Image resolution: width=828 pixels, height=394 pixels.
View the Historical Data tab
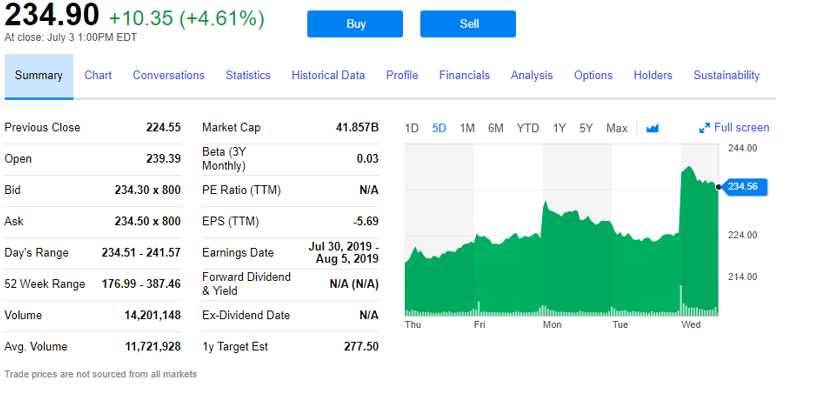coord(328,76)
